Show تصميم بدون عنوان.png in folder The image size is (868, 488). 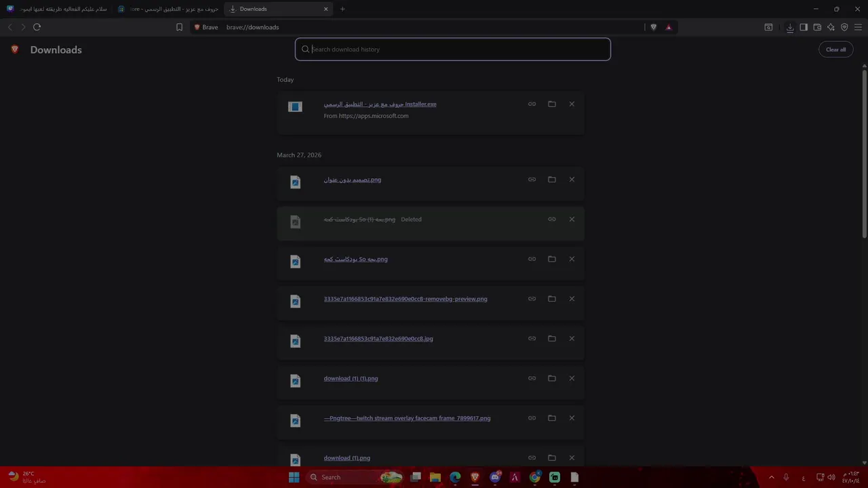552,180
